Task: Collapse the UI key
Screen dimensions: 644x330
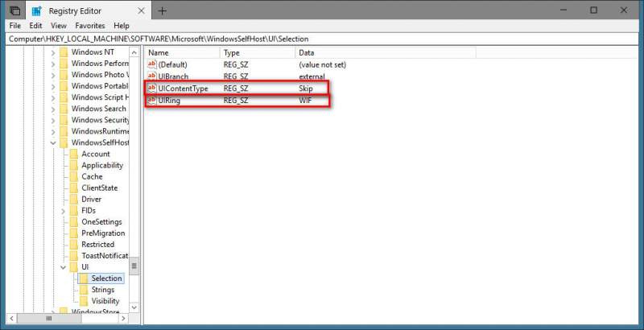Action: point(64,267)
